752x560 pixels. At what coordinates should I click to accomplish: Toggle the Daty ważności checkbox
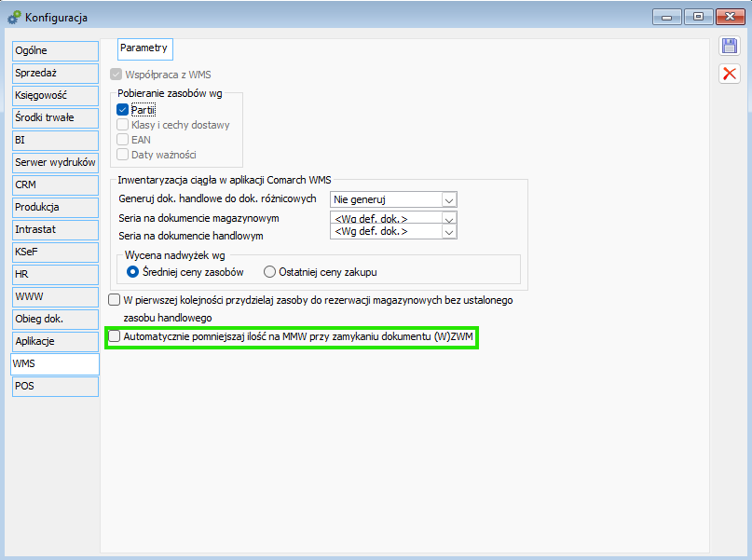click(122, 155)
